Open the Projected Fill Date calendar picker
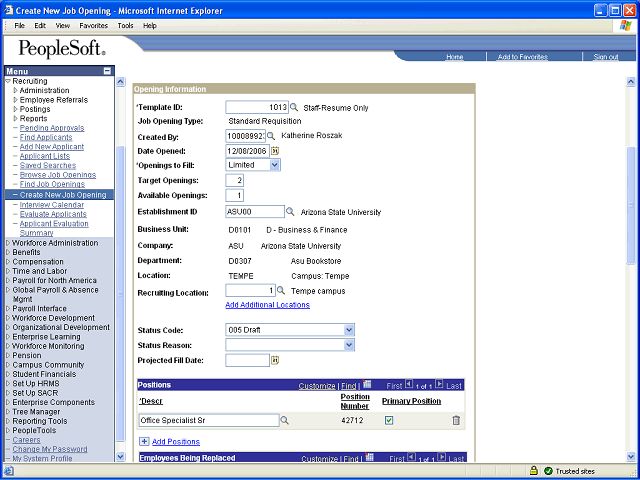640x480 pixels. coord(275,360)
